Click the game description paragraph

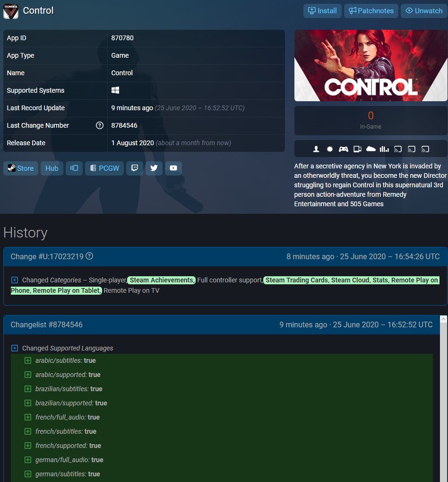(x=370, y=185)
